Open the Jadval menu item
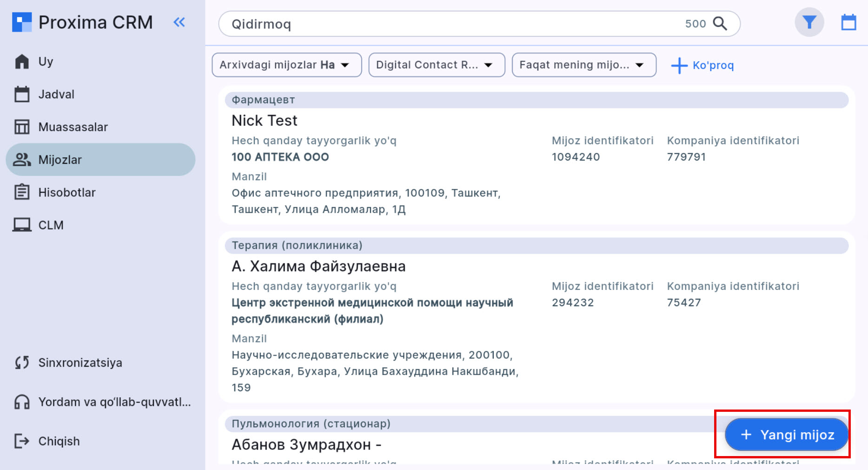This screenshot has height=470, width=868. click(56, 94)
